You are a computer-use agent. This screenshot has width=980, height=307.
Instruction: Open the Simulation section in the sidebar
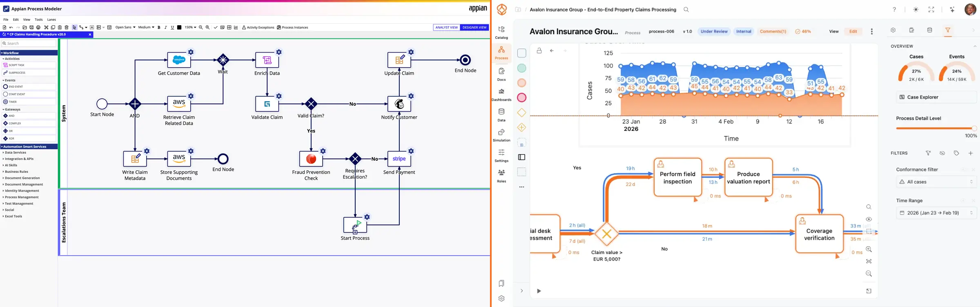[x=501, y=135]
